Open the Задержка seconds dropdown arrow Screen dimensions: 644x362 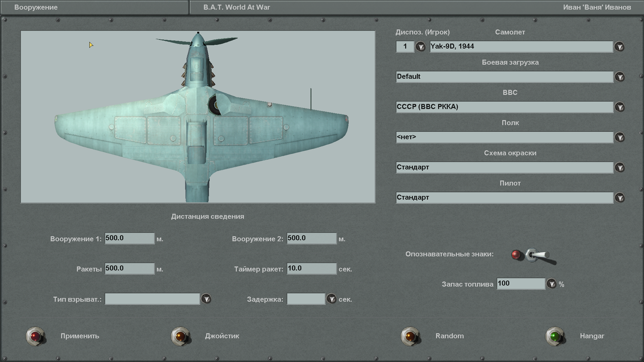(x=331, y=299)
